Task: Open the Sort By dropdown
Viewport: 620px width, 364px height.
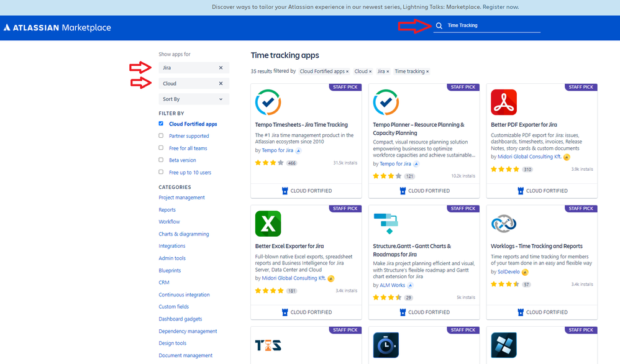Action: click(x=194, y=99)
